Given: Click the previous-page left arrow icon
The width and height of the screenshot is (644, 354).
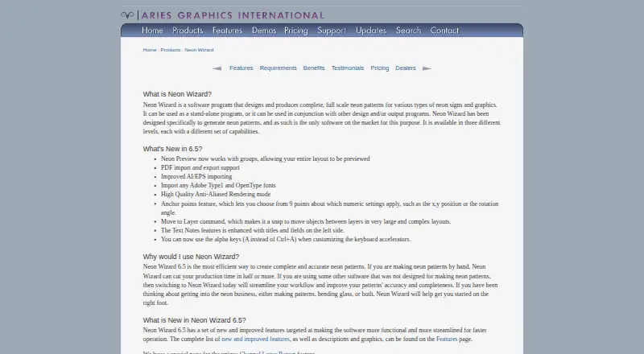Looking at the screenshot, I should 217,68.
